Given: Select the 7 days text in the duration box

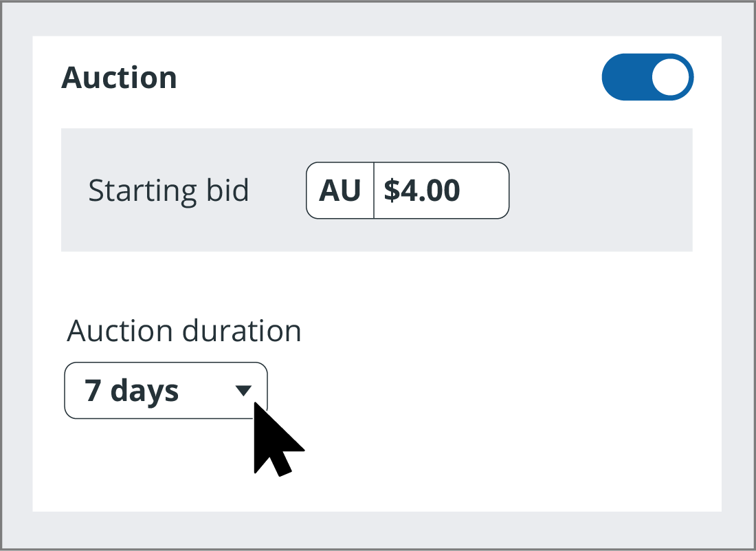Looking at the screenshot, I should (133, 390).
